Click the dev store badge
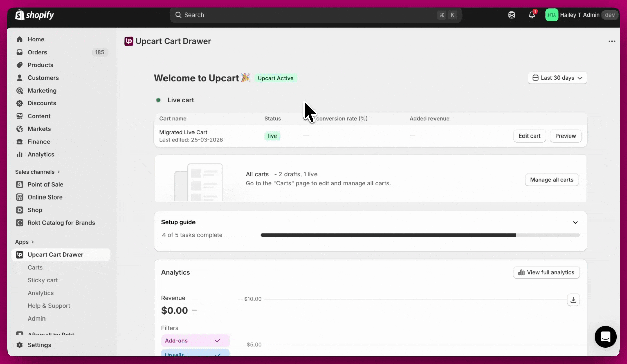 pyautogui.click(x=610, y=15)
